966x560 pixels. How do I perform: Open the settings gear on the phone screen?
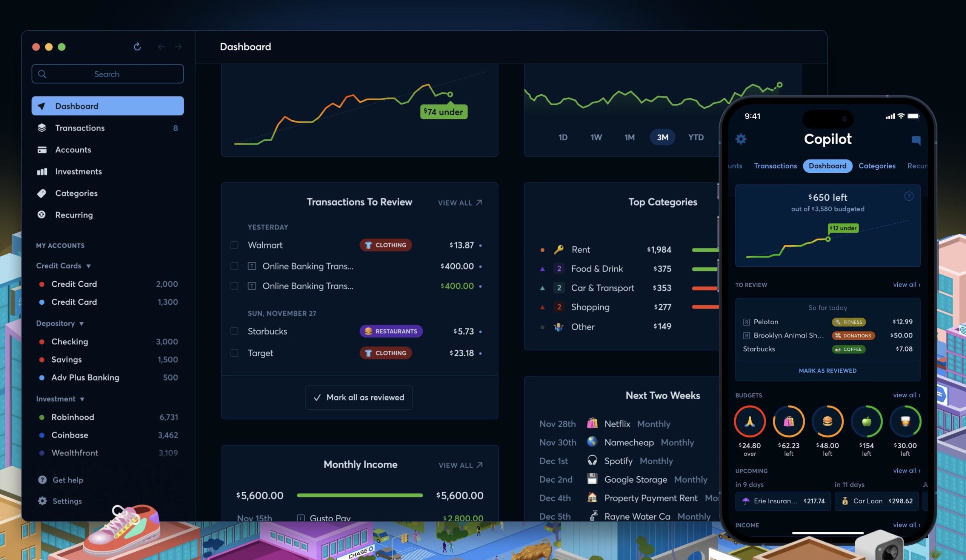point(741,139)
